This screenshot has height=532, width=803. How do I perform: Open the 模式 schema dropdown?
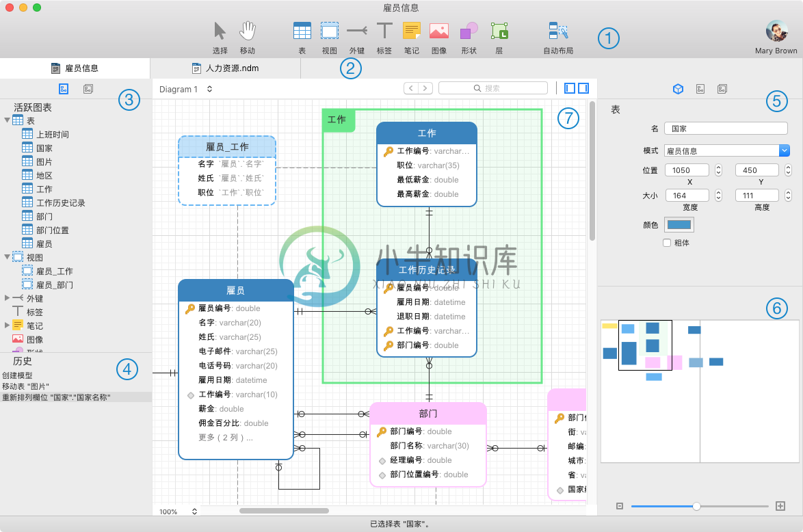[785, 150]
